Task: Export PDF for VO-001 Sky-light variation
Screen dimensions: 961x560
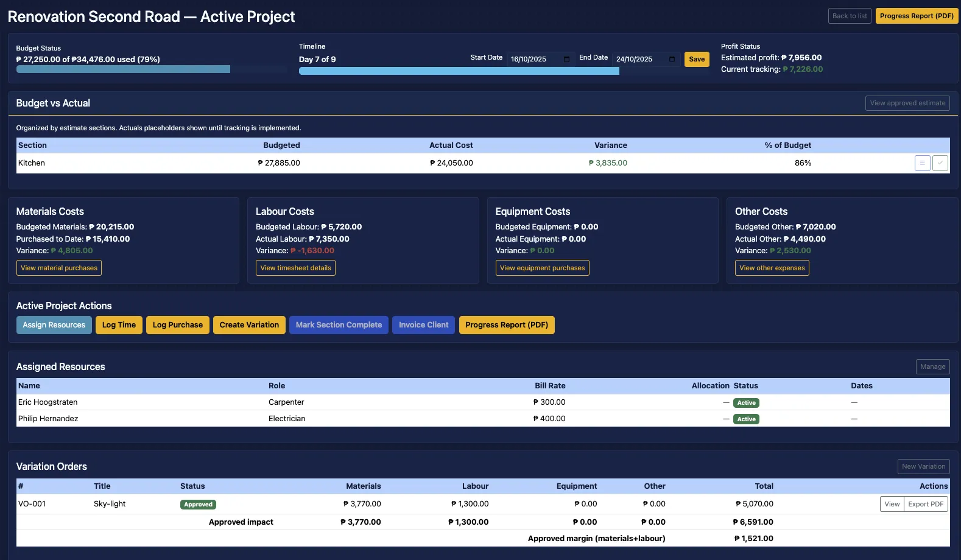Action: coord(926,504)
